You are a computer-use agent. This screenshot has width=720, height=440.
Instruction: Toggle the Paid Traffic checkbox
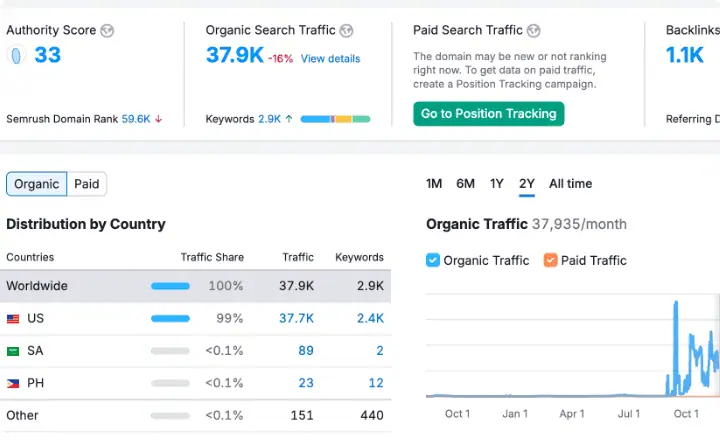(x=551, y=260)
